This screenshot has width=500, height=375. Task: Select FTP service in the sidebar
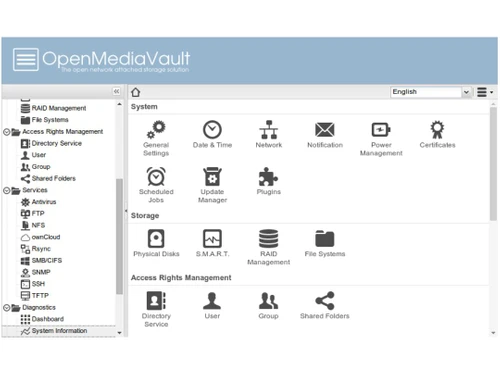32,214
